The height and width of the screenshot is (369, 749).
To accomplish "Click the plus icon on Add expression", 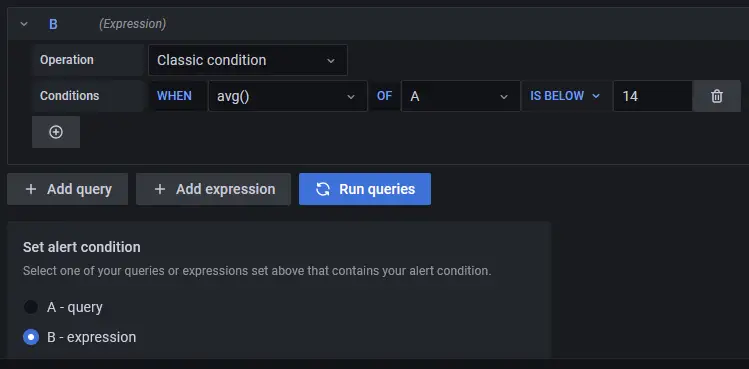I will (160, 189).
